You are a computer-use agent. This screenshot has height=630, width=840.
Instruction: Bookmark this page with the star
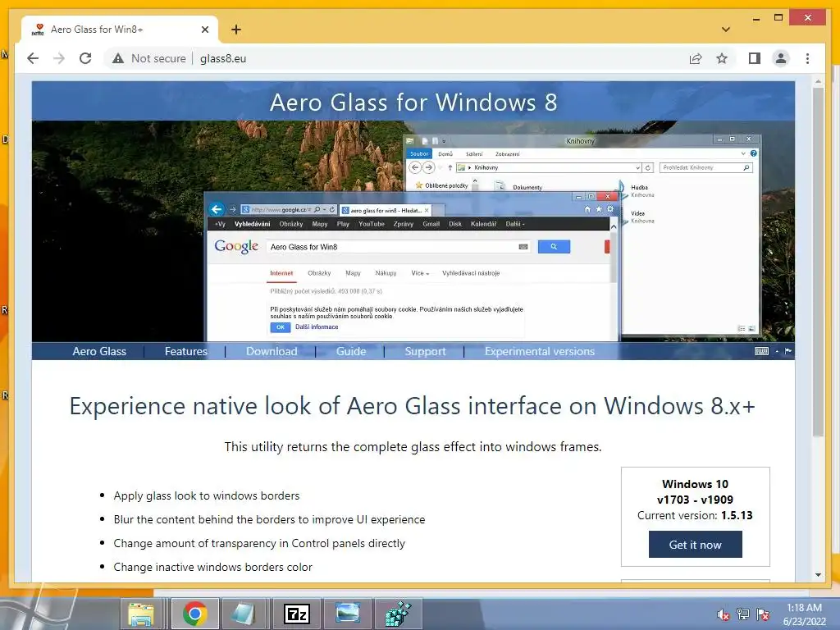[722, 58]
